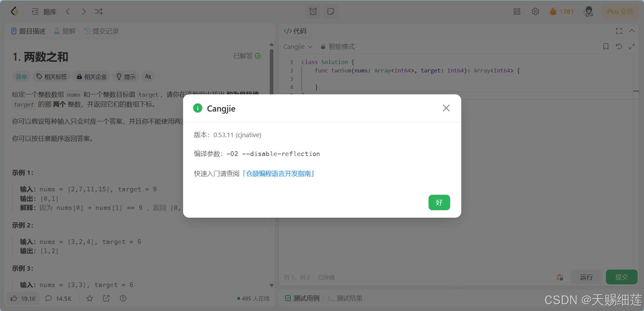This screenshot has width=644, height=311.
Task: Open the user avatar menu
Action: click(589, 11)
